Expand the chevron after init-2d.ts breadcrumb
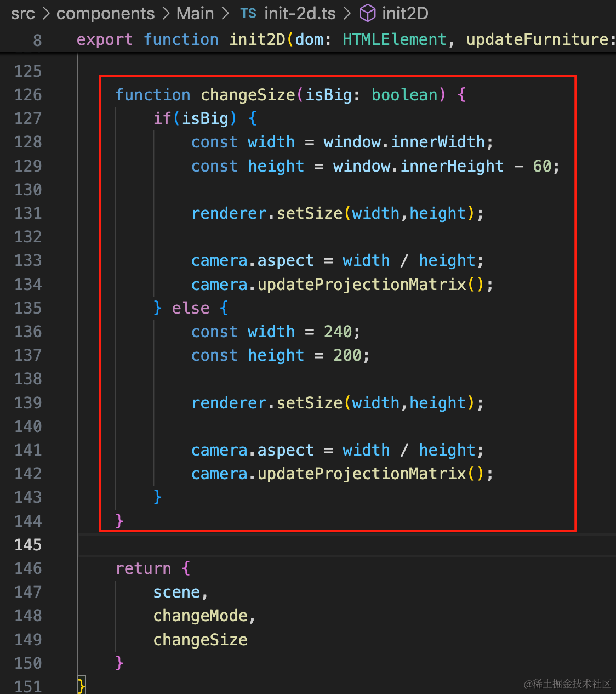 347,13
